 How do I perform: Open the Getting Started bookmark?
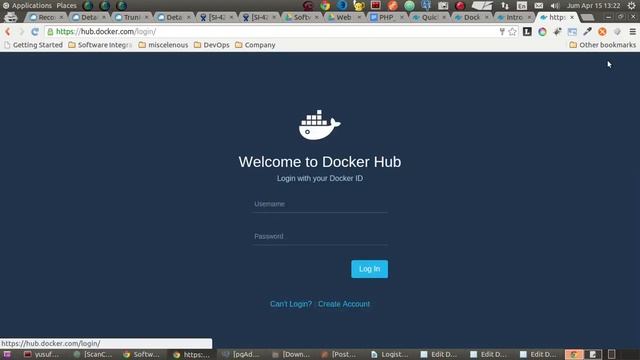33,45
